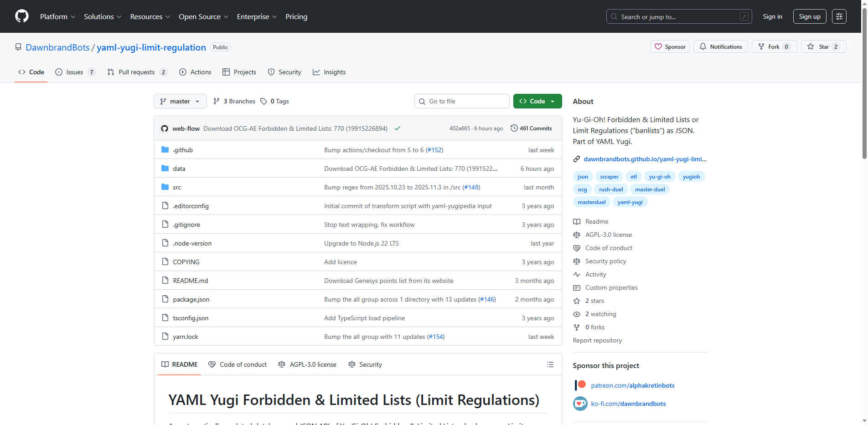Focus the Search or jump to field
Screen dimensions: 868x425
679,16
